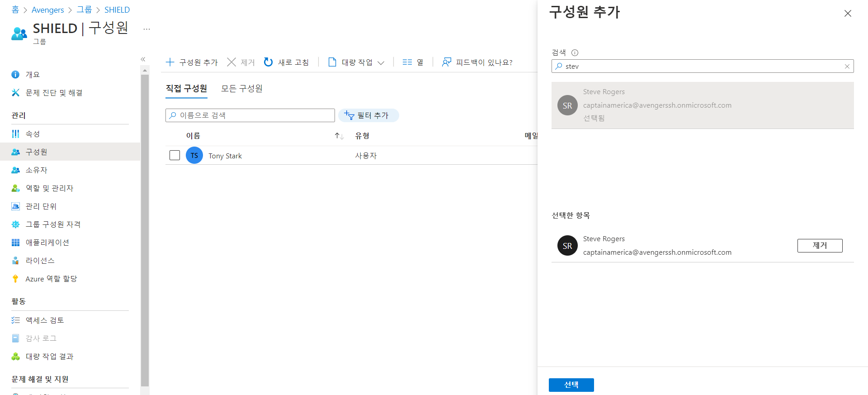
Task: Click the 유형 column header
Action: click(x=363, y=136)
